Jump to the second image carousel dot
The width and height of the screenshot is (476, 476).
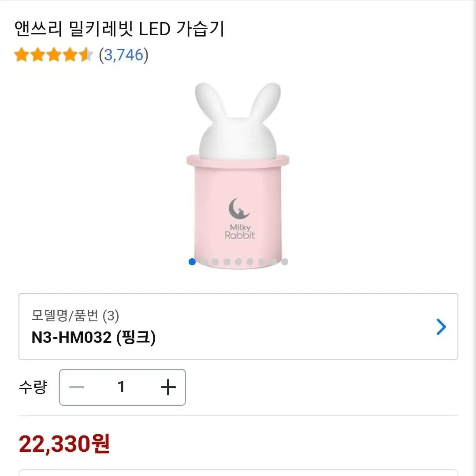pos(204,262)
